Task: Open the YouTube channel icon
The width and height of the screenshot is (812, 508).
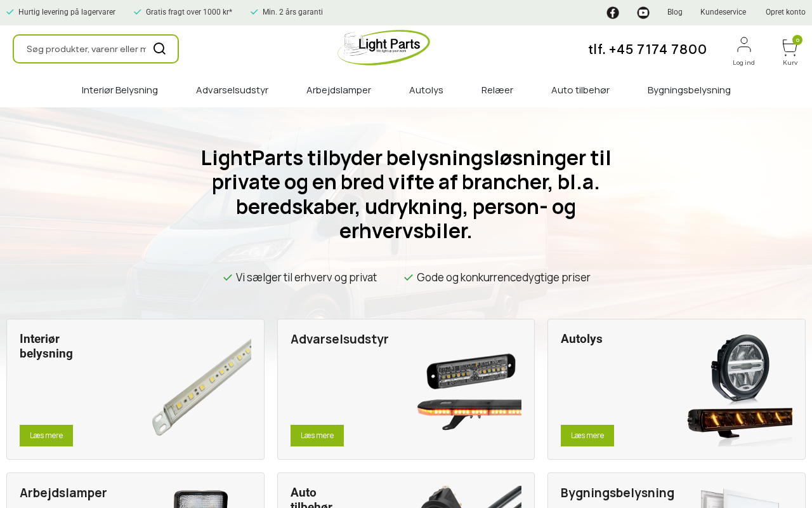Action: point(643,13)
